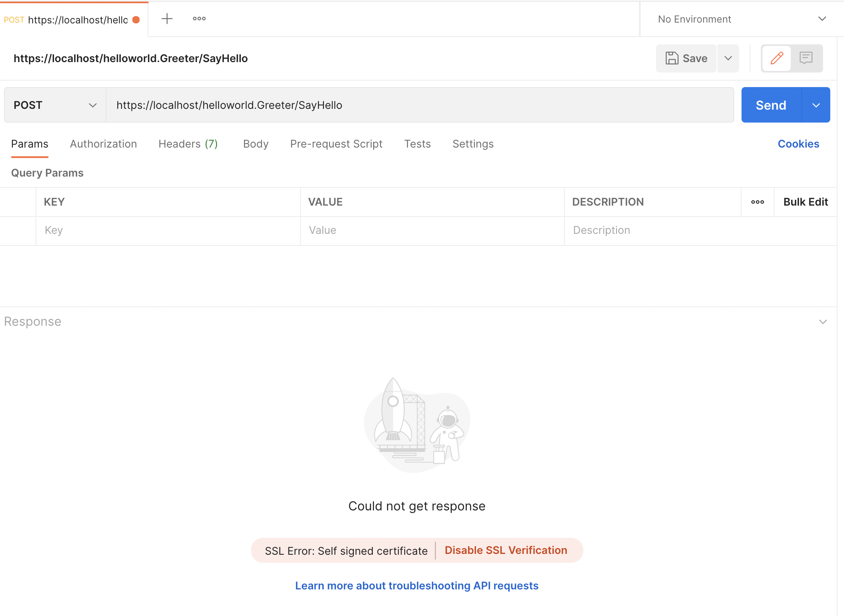The image size is (844, 616).
Task: Expand the Save options dropdown arrow
Action: (728, 58)
